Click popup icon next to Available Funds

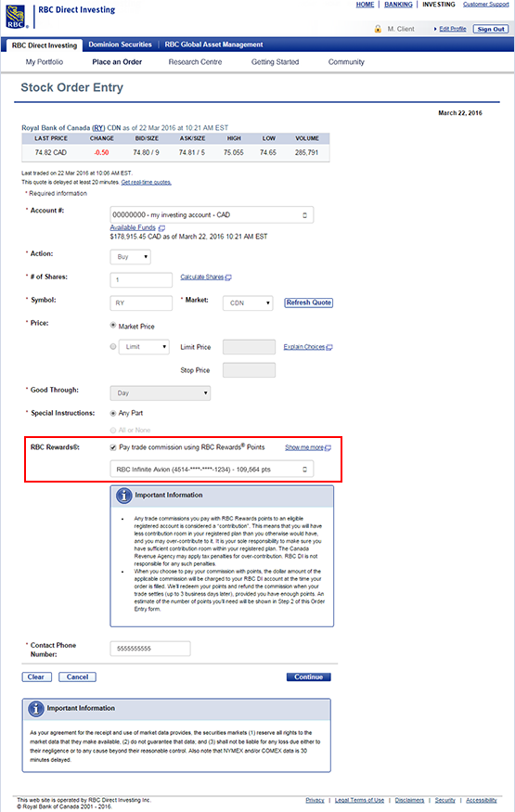point(161,228)
